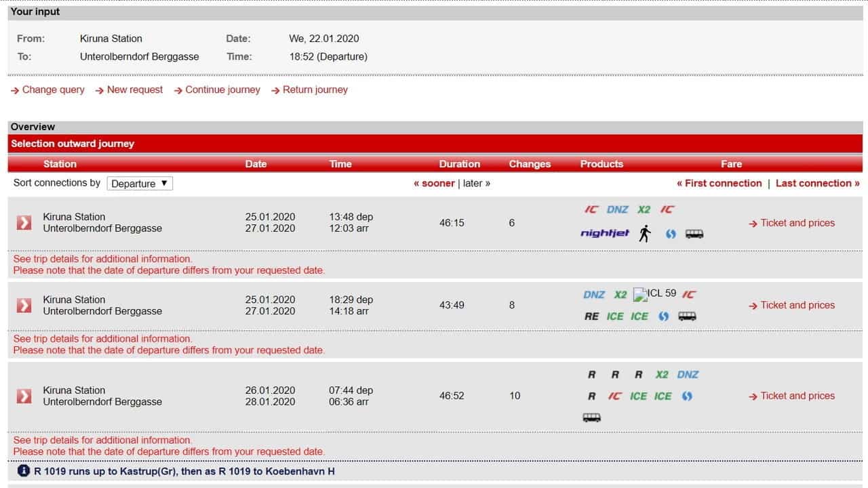Click the RE train icon in second connection
This screenshot has height=488, width=868.
tap(591, 317)
